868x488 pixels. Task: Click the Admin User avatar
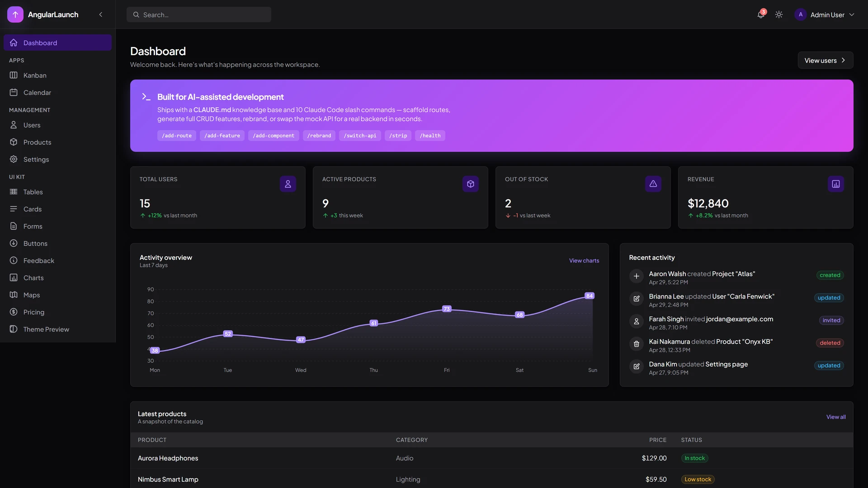(801, 14)
